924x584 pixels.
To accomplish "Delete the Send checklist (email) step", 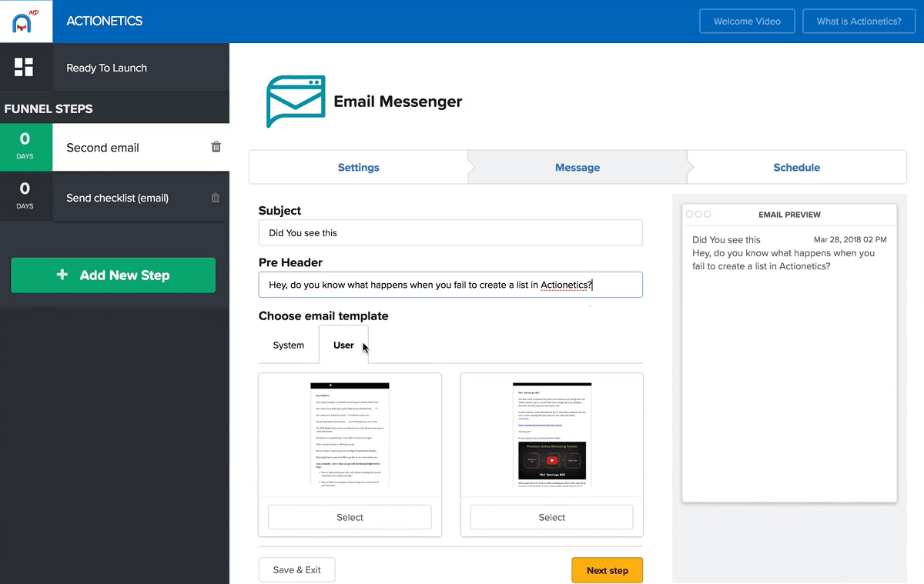I will click(216, 198).
